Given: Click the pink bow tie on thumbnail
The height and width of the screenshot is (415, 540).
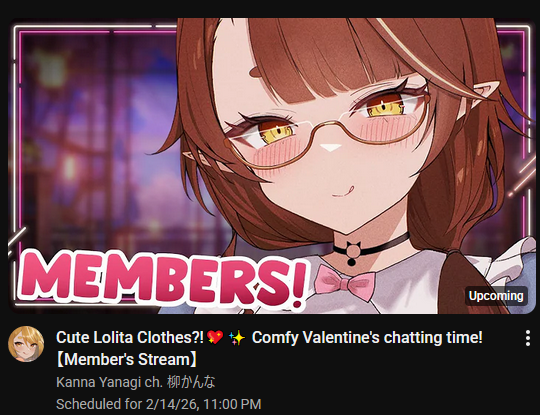Looking at the screenshot, I should pyautogui.click(x=345, y=282).
